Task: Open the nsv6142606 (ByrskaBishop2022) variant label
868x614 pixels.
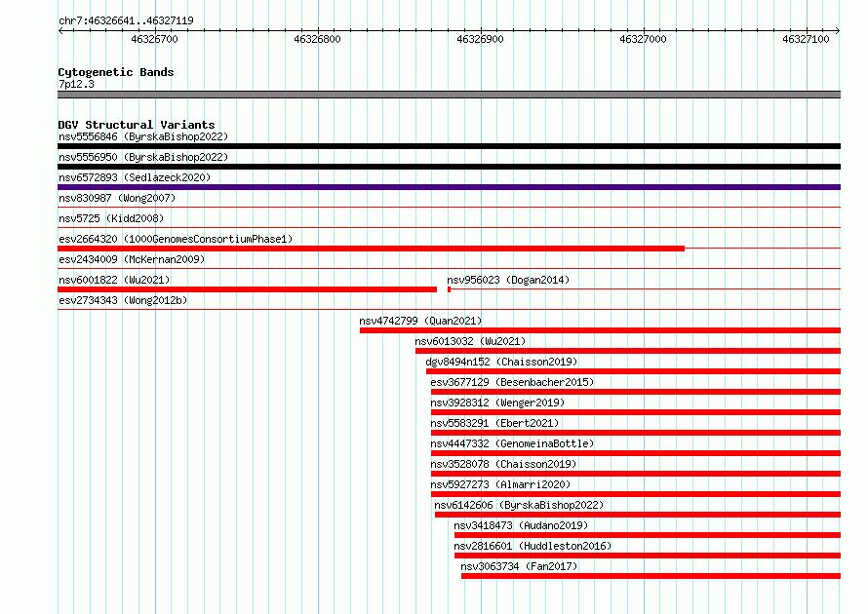Action: [x=519, y=505]
